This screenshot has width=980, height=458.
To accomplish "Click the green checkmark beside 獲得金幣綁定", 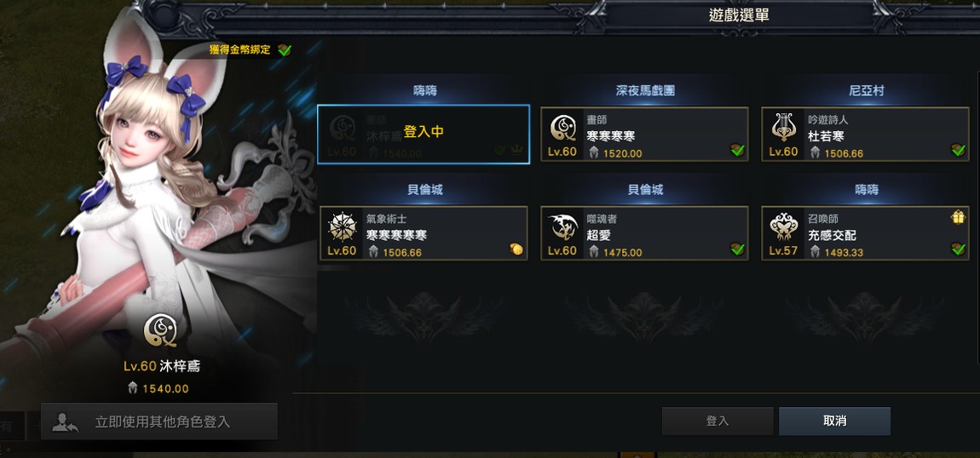I will point(285,50).
